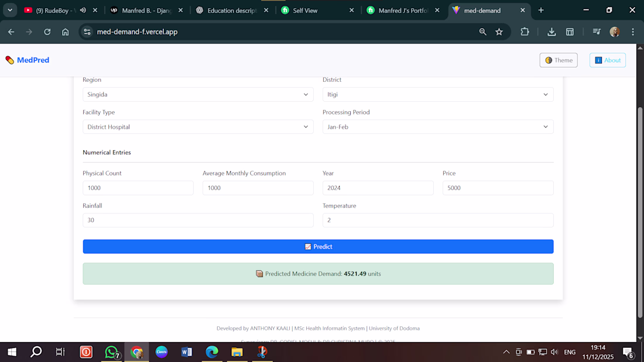This screenshot has width=644, height=362.
Task: View site information icon in address bar
Action: coord(87,32)
